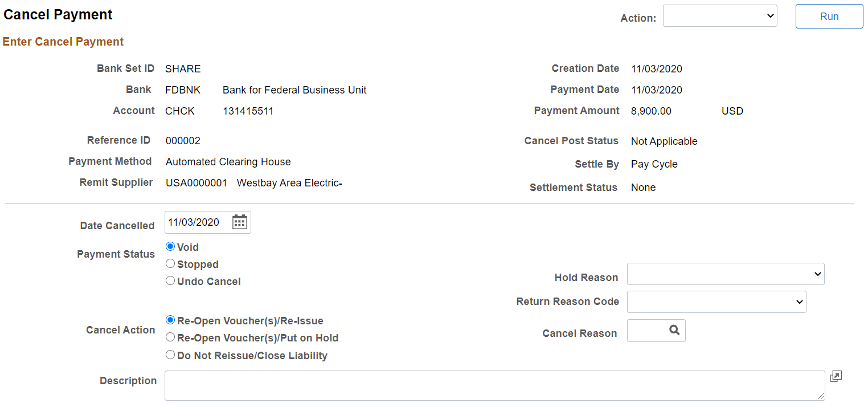The height and width of the screenshot is (407, 868).
Task: Expand the Description field in modal view
Action: 836,376
